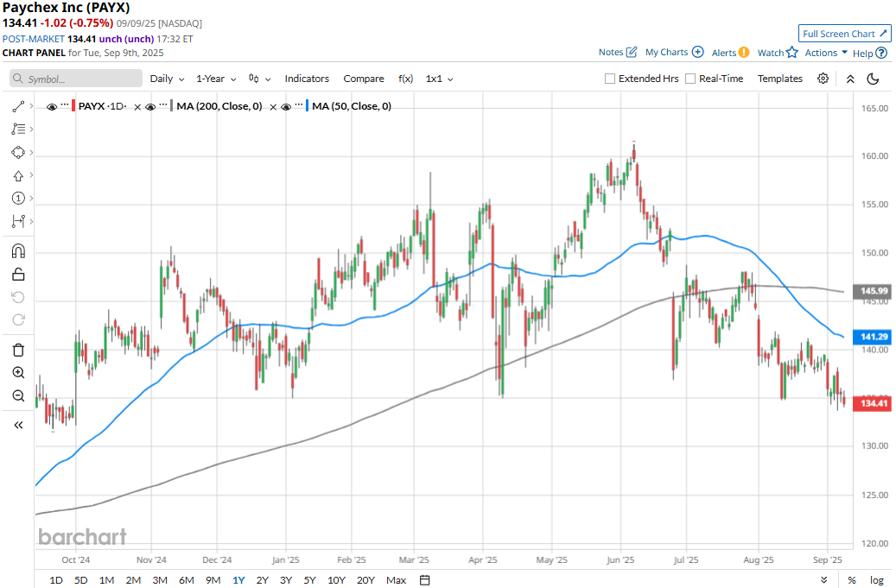
Task: Open the Notes pencil icon
Action: (632, 52)
